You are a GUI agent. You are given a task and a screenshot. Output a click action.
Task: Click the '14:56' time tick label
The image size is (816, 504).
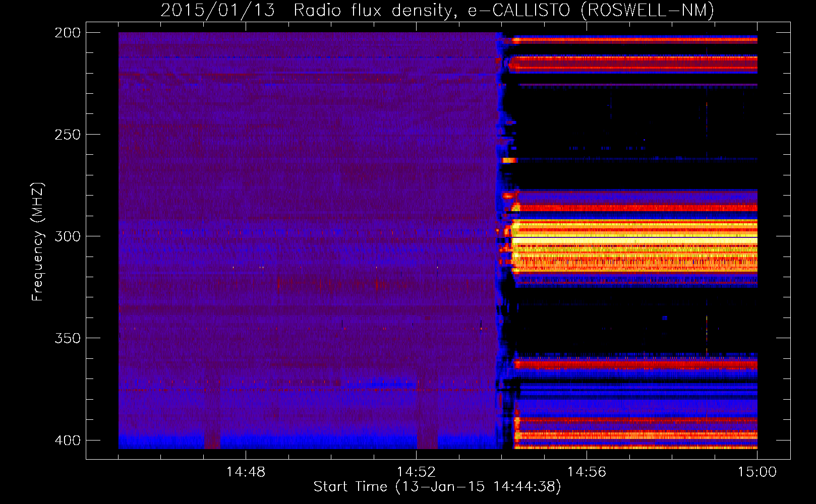(x=587, y=472)
